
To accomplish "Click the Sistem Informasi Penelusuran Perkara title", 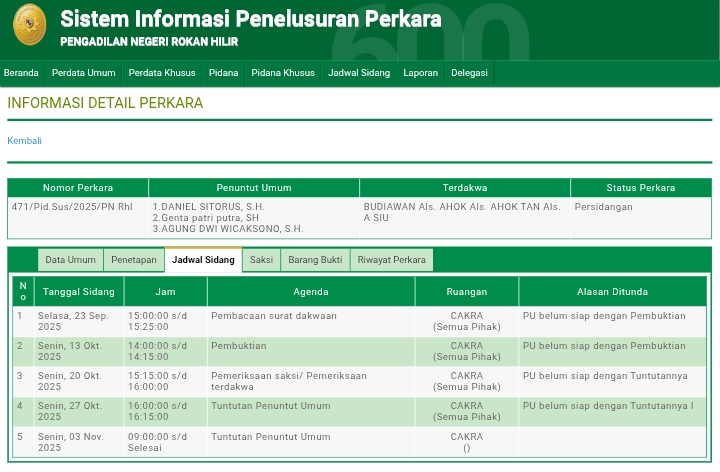I will tap(250, 19).
